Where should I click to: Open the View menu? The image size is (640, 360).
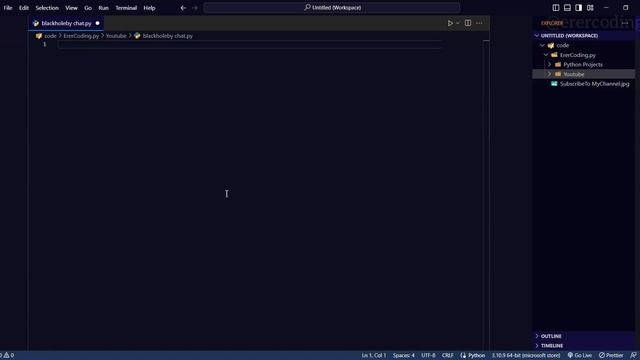pyautogui.click(x=71, y=8)
